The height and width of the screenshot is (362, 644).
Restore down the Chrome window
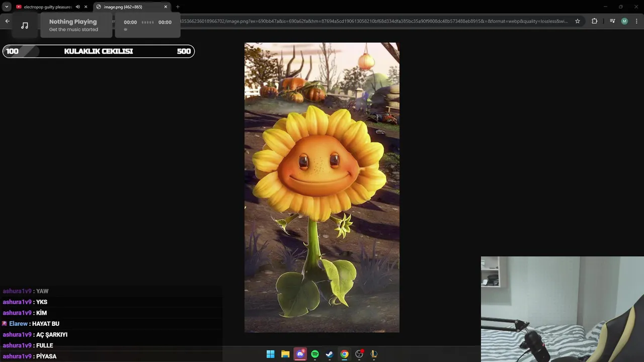coord(620,7)
